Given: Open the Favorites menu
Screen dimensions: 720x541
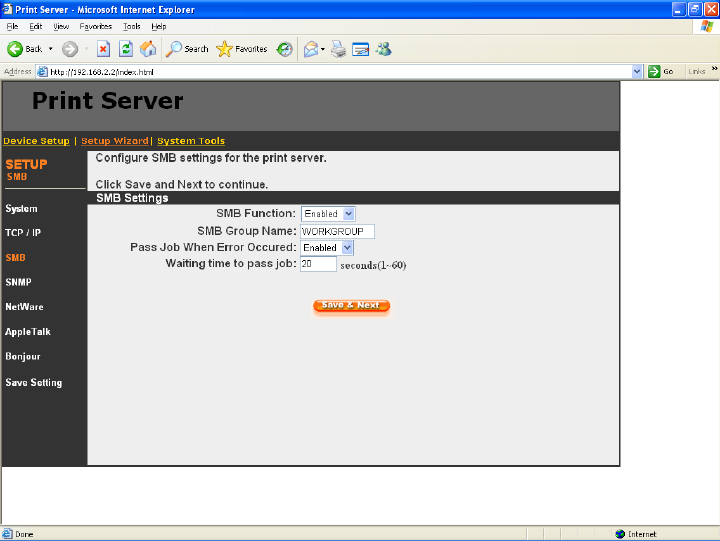Looking at the screenshot, I should [96, 26].
